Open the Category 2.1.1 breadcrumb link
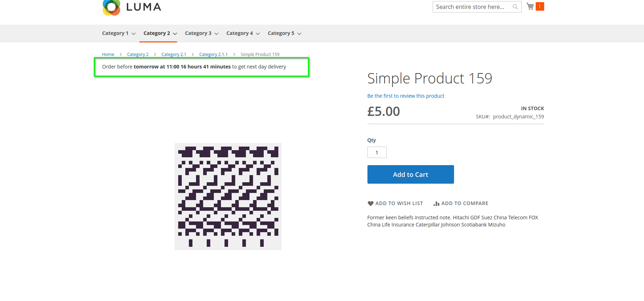This screenshot has width=644, height=301. (x=213, y=55)
